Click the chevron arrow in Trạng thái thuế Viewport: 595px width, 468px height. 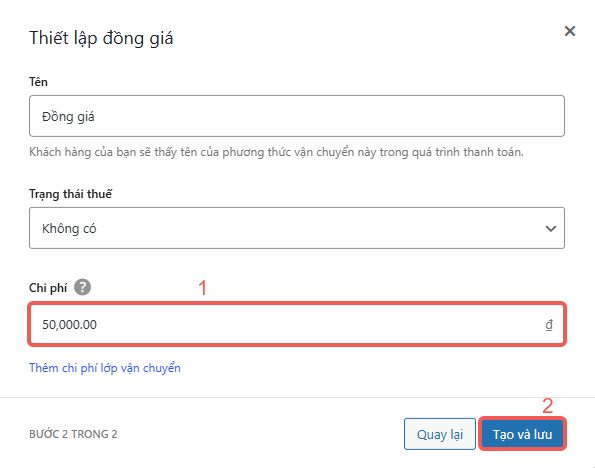pyautogui.click(x=551, y=228)
